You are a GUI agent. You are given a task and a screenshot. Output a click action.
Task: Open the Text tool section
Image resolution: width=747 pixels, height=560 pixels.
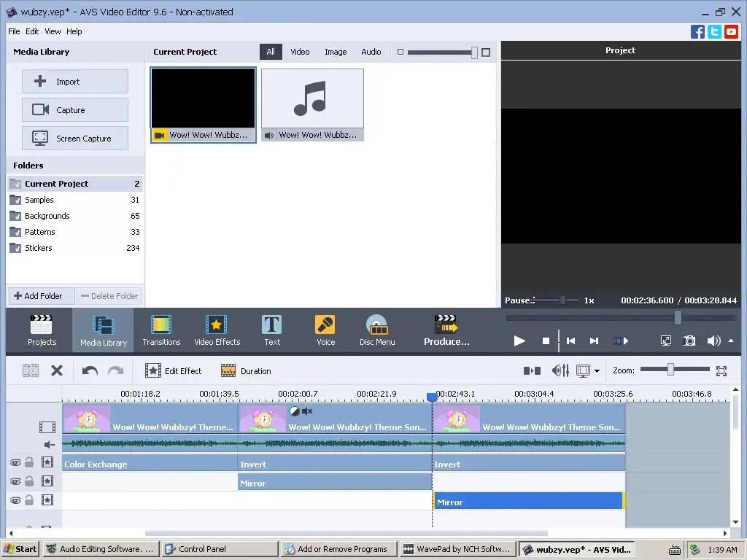272,330
